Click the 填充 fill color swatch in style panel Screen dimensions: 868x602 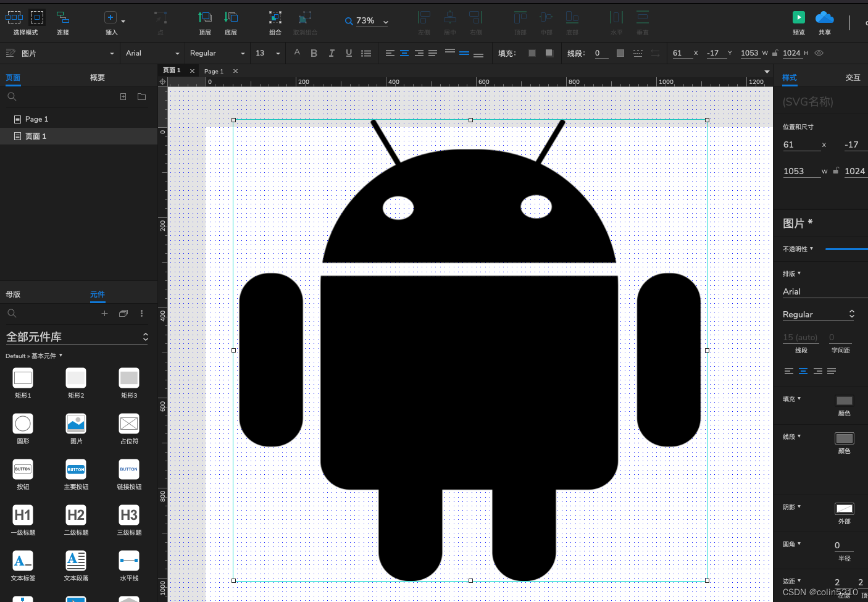(845, 401)
